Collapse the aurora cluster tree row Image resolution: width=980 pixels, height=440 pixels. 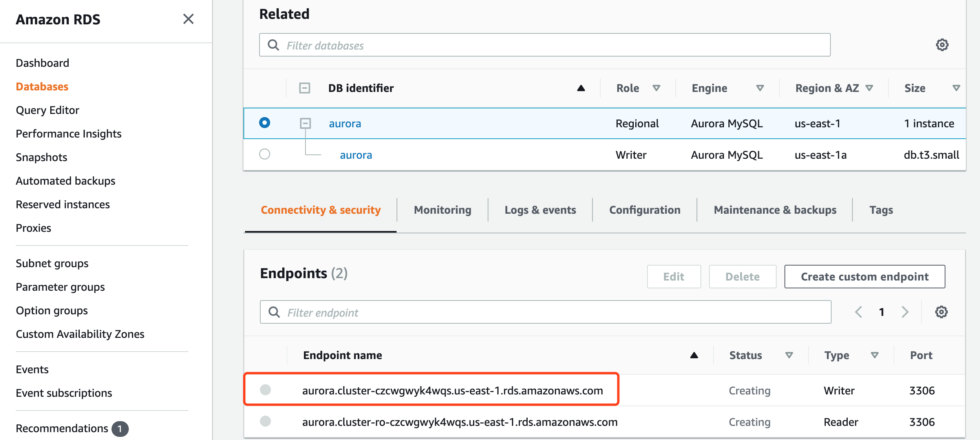pyautogui.click(x=305, y=123)
